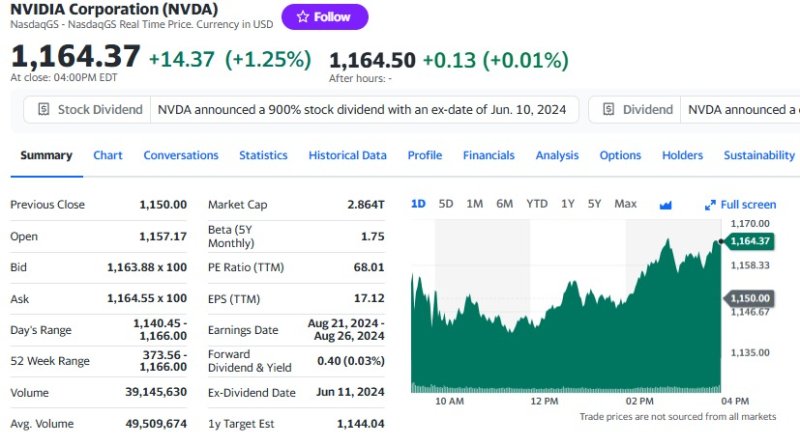The image size is (800, 445).
Task: Open the Chart tab
Action: pos(108,156)
